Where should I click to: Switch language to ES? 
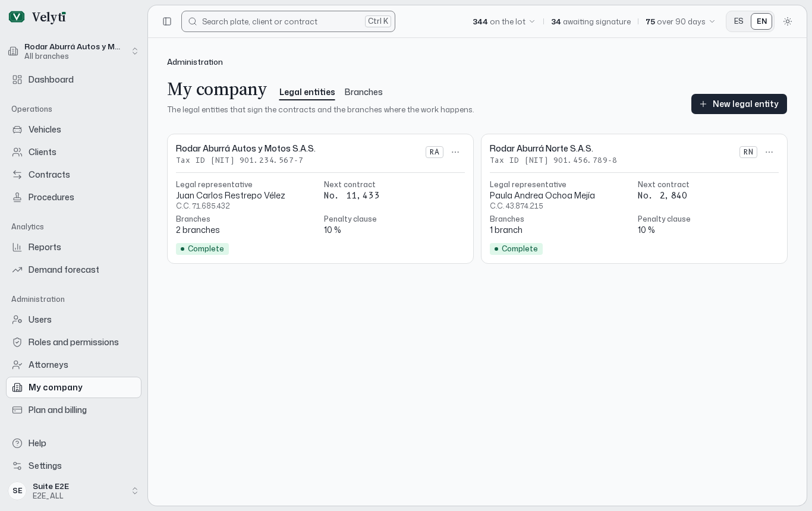coord(739,21)
